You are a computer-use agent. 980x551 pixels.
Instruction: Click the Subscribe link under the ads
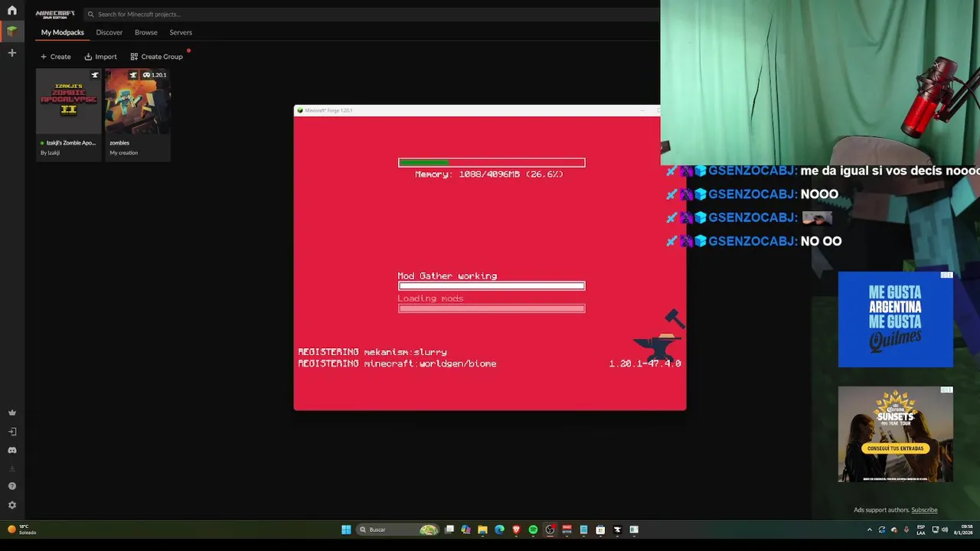924,510
